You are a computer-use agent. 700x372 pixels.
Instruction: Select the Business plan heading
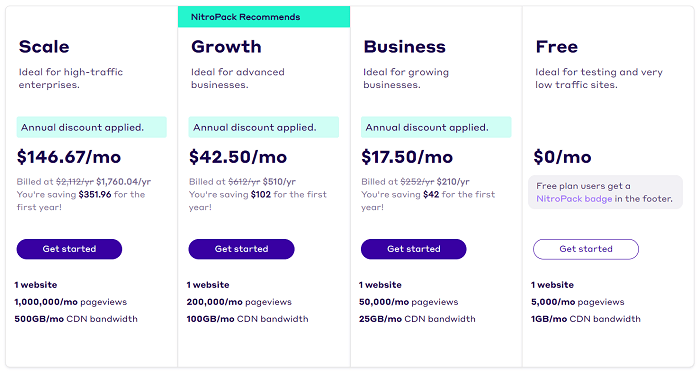[404, 47]
